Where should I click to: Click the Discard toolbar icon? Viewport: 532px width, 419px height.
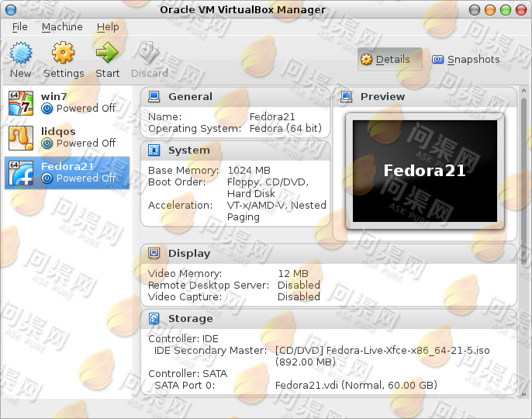click(x=149, y=53)
